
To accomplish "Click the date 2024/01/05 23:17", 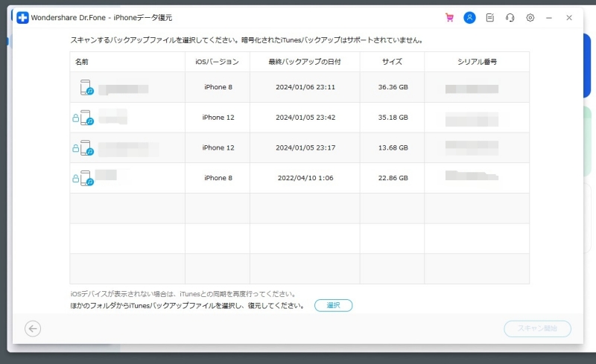I will (x=305, y=147).
